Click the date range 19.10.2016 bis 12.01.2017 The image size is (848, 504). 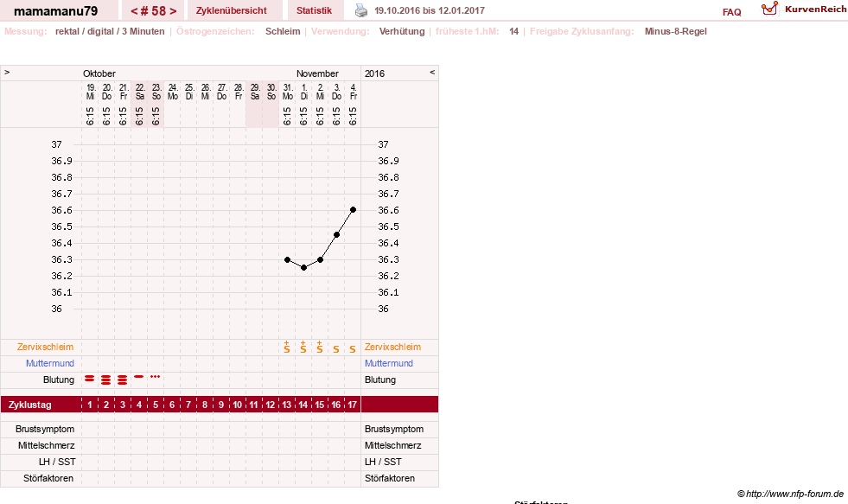tap(430, 10)
